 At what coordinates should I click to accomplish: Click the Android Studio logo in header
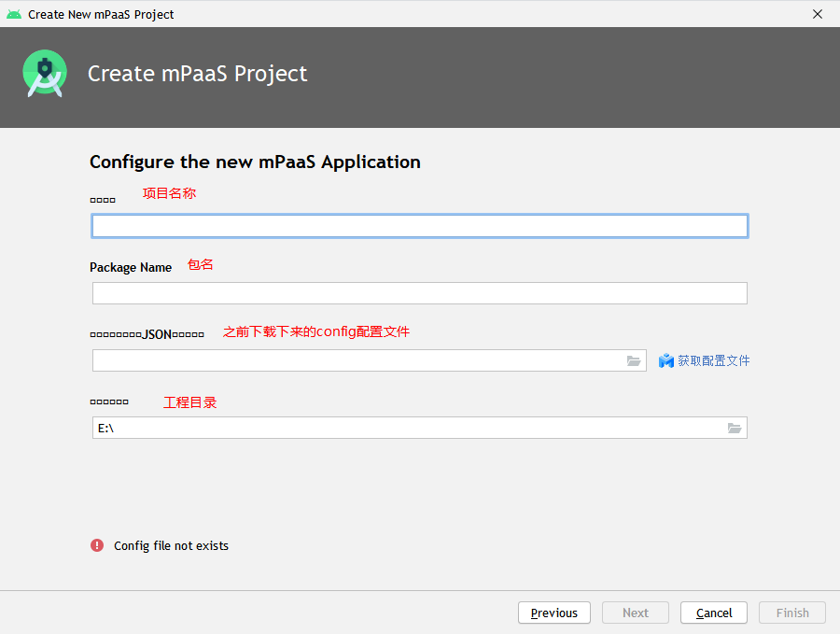coord(45,74)
